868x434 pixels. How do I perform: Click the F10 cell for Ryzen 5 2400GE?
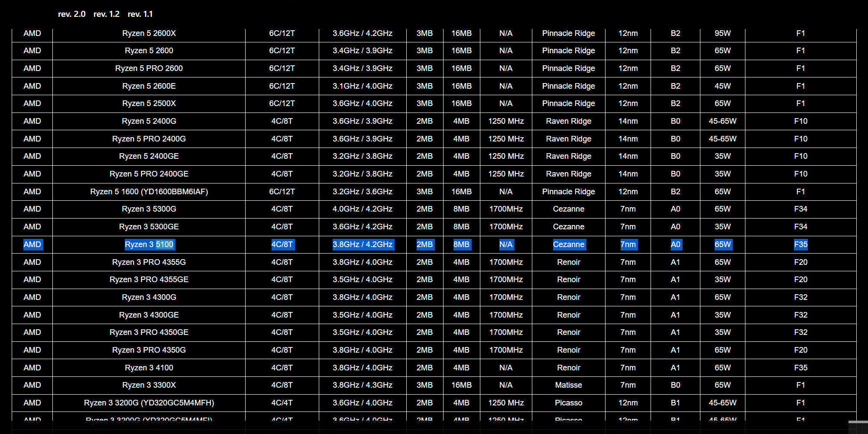click(x=800, y=156)
